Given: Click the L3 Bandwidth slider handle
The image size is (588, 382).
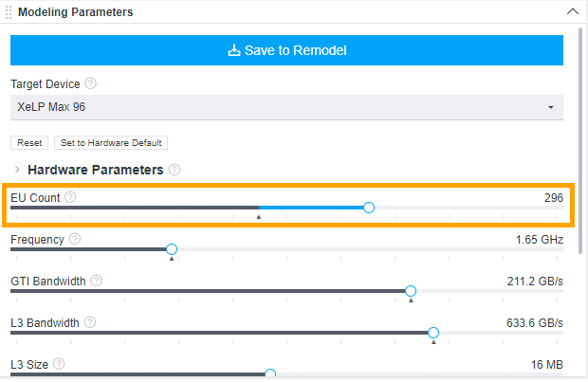Looking at the screenshot, I should coord(433,333).
